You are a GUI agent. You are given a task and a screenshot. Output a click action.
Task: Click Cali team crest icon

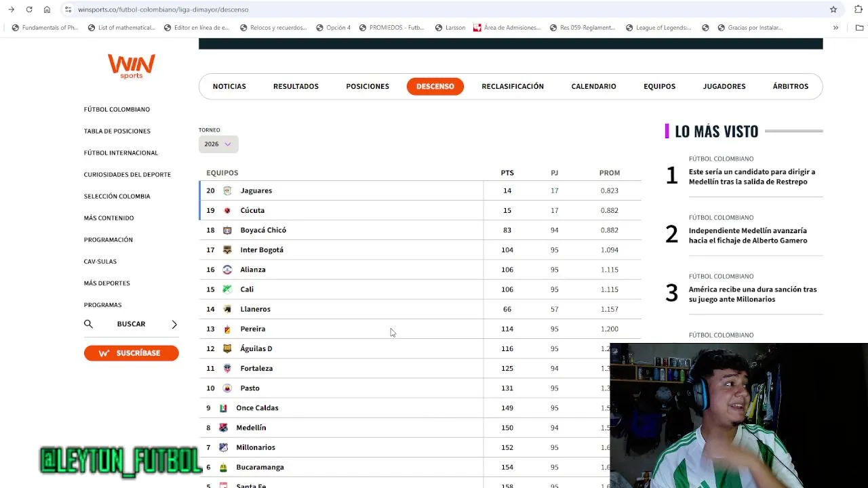227,289
